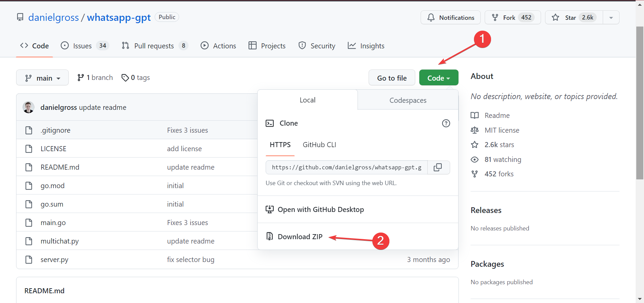This screenshot has width=644, height=303.
Task: Open the Issues tab
Action: (x=82, y=46)
